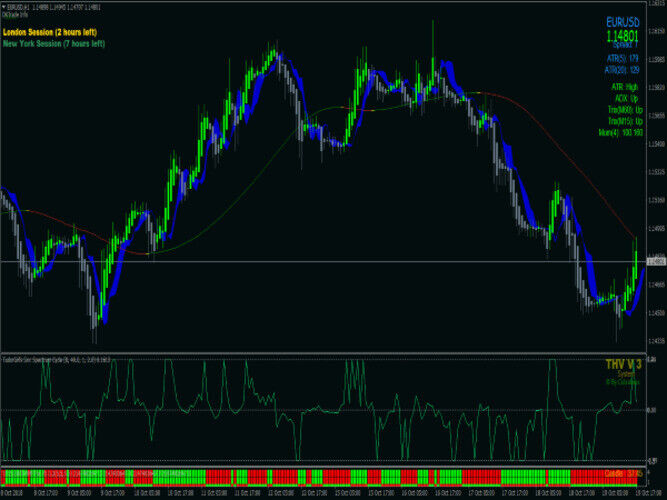Image resolution: width=667 pixels, height=500 pixels.
Task: Click the Mom(4) value label
Action: pos(619,132)
